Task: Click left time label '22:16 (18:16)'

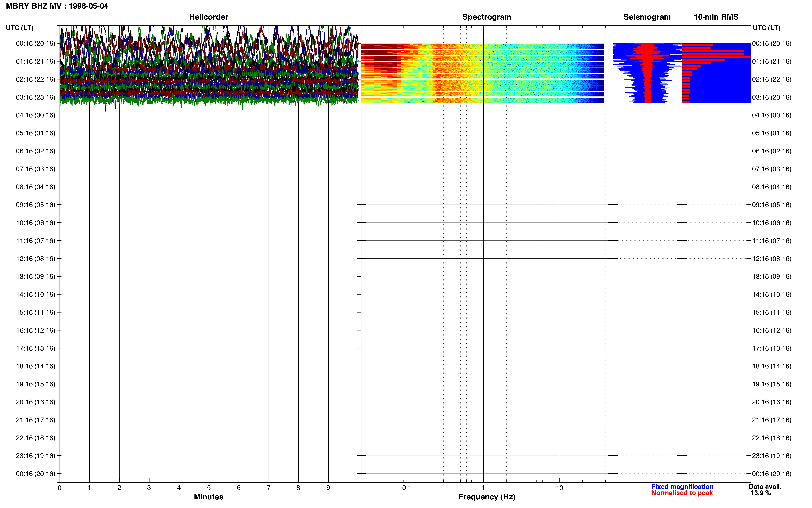Action: click(36, 438)
